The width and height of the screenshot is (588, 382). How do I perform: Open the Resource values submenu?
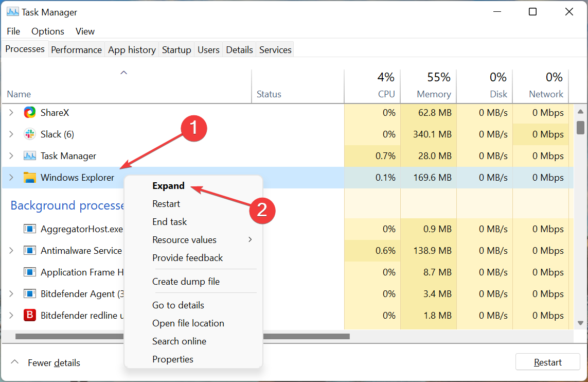point(184,239)
